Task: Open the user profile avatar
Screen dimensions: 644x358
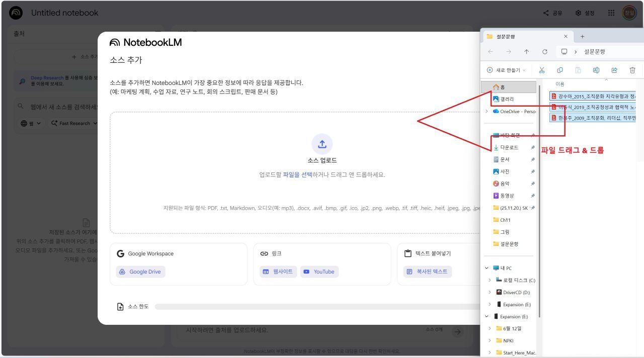Action: click(629, 13)
